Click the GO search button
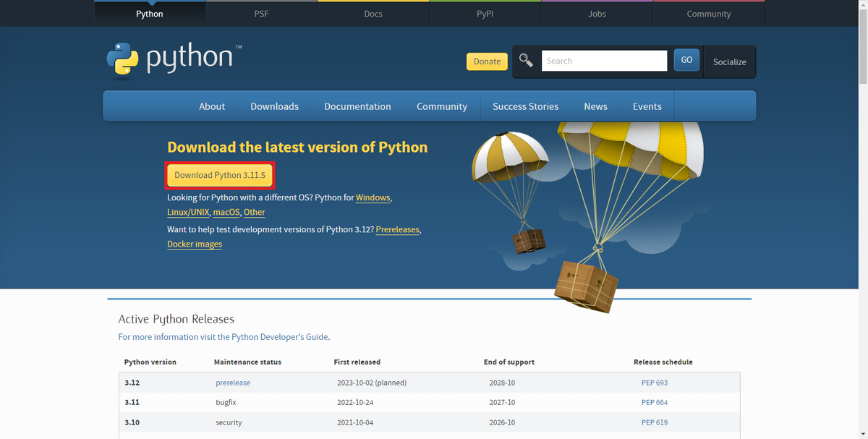Screen dimensions: 868x439 pyautogui.click(x=686, y=60)
